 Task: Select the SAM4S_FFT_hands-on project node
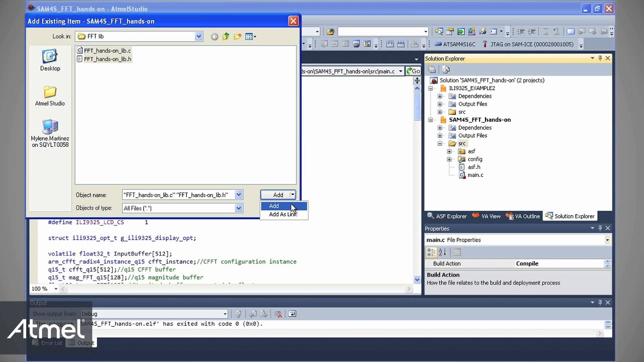pos(479,120)
